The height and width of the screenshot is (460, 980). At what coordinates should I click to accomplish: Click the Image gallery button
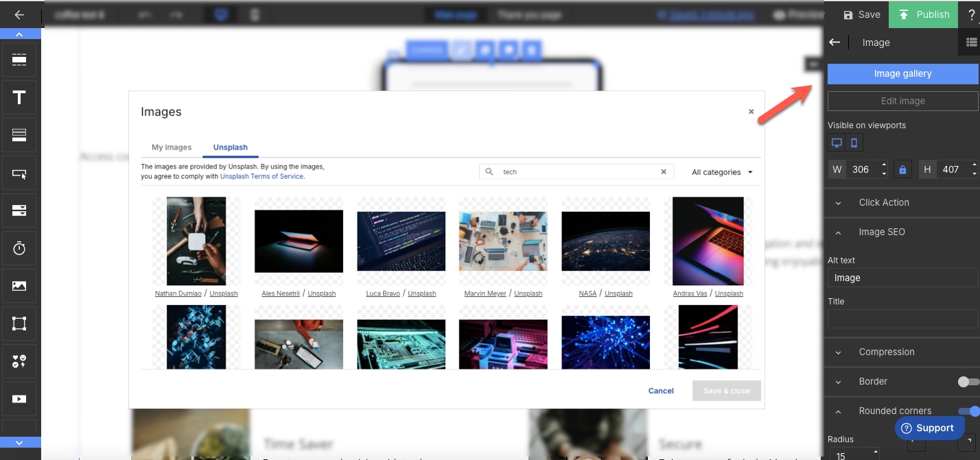coord(902,73)
